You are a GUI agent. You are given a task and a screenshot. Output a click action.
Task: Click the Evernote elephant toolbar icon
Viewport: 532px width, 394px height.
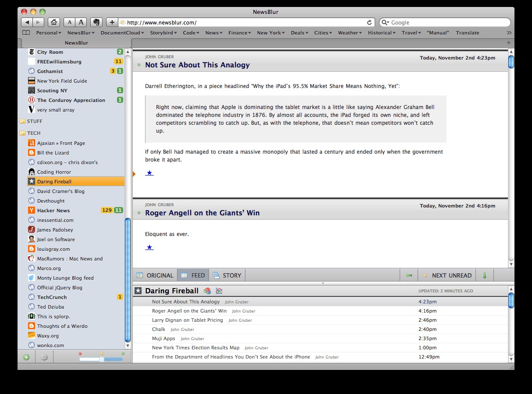[96, 22]
